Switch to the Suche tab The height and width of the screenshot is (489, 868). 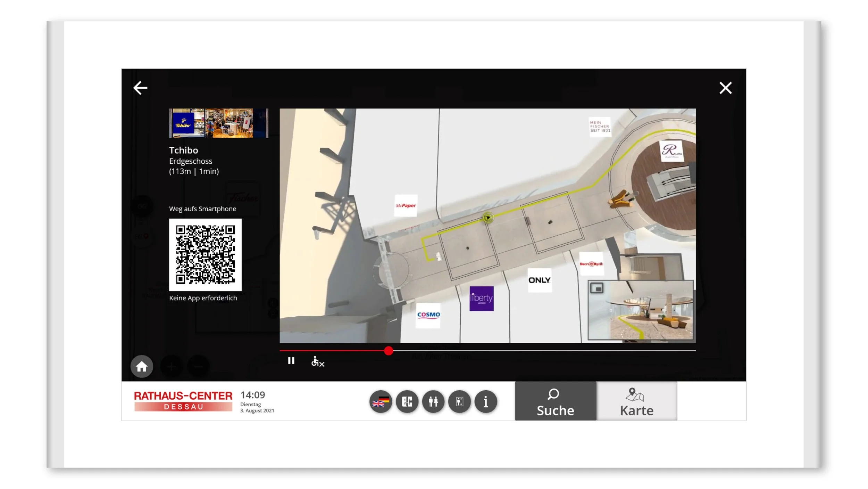pyautogui.click(x=555, y=401)
